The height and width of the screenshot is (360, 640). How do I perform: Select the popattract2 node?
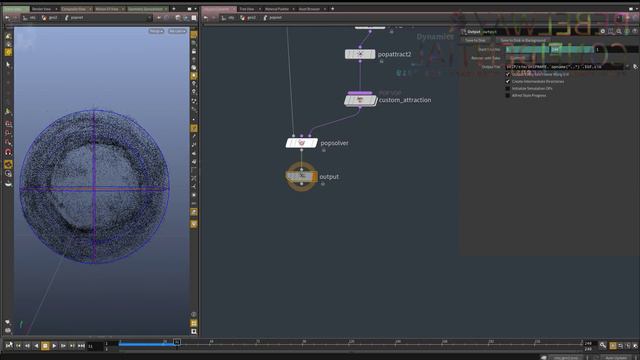pyautogui.click(x=360, y=54)
